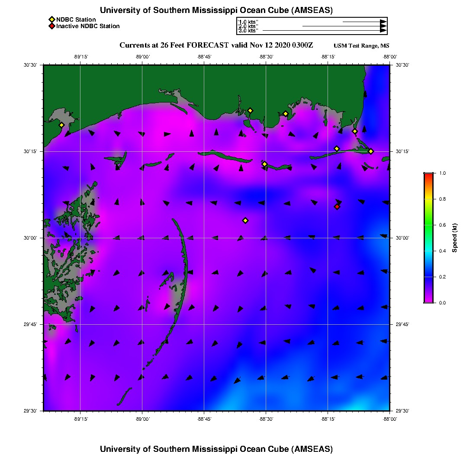Click the red top end of the speed colorbar
The height and width of the screenshot is (454, 476).
tap(429, 175)
